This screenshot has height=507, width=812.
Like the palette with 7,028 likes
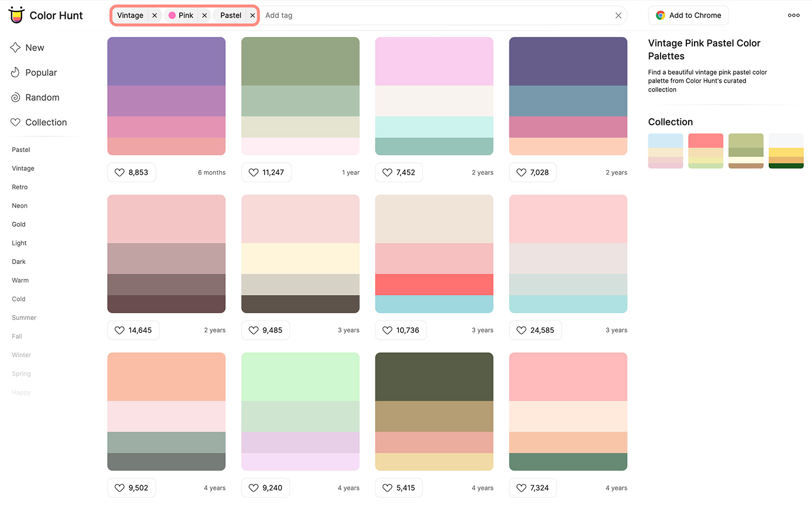tap(533, 172)
